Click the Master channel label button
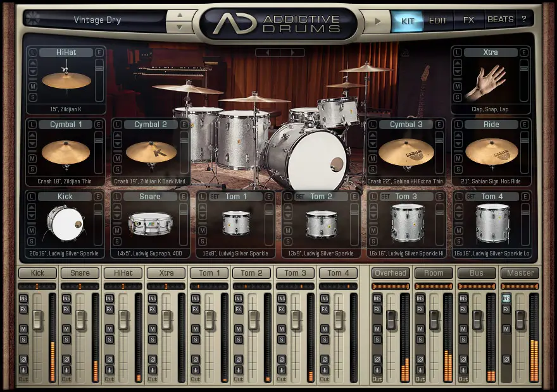 click(520, 273)
